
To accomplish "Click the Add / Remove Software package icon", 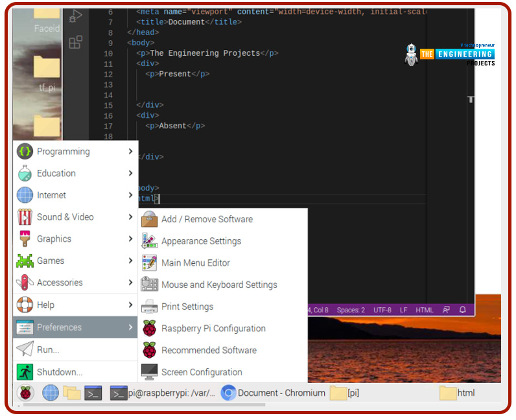I will 149,219.
